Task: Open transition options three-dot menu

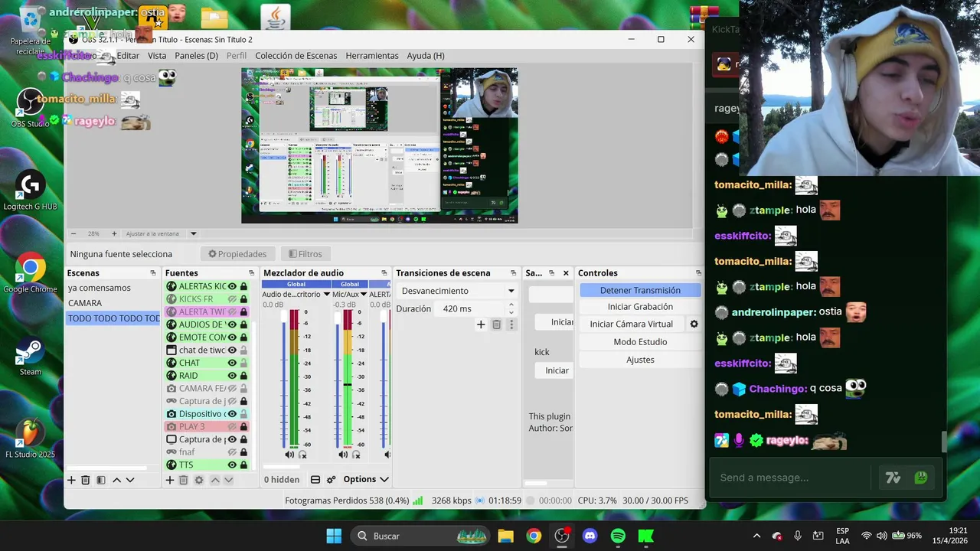Action: [511, 324]
